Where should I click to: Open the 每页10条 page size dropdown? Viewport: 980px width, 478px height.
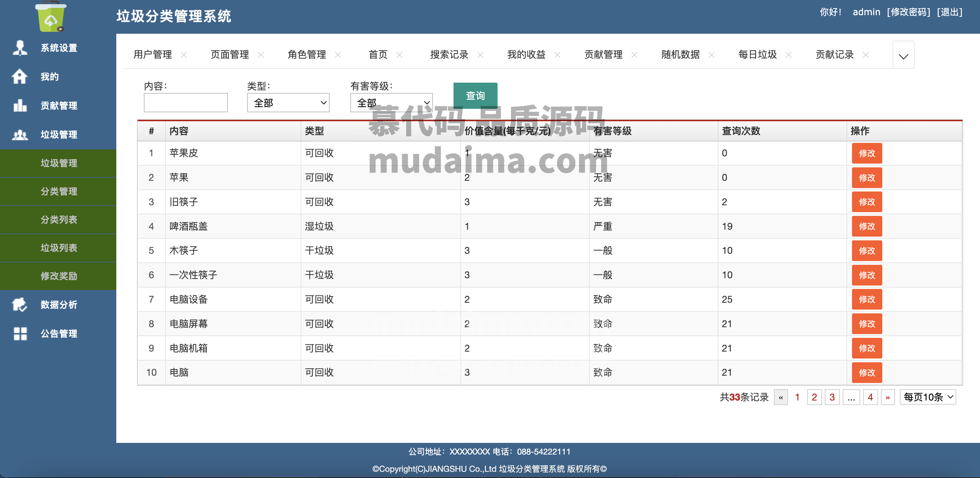tap(928, 397)
